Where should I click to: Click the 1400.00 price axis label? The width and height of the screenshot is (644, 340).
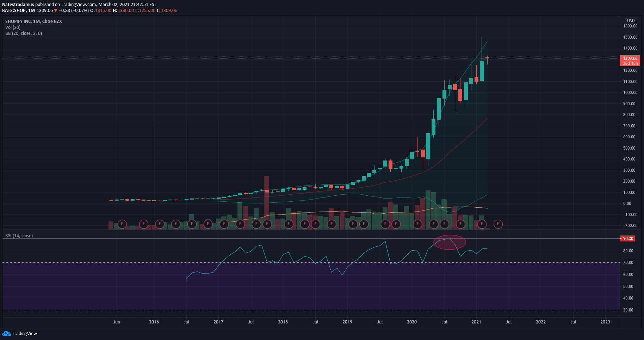click(x=630, y=48)
